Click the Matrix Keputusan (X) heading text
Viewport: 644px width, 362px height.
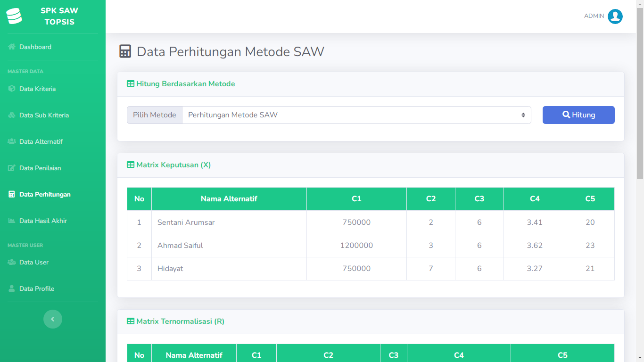click(x=173, y=165)
